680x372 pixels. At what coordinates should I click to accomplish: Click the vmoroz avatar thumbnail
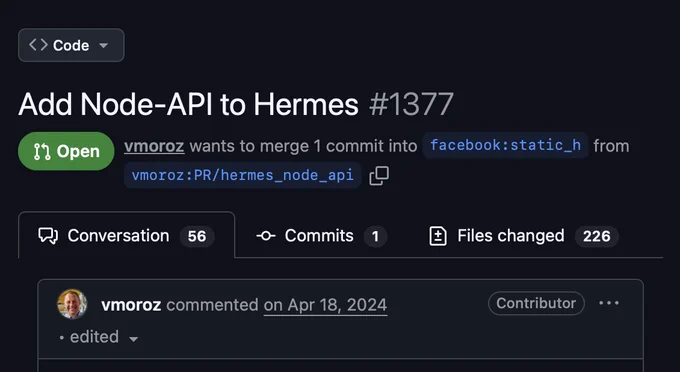(x=72, y=304)
